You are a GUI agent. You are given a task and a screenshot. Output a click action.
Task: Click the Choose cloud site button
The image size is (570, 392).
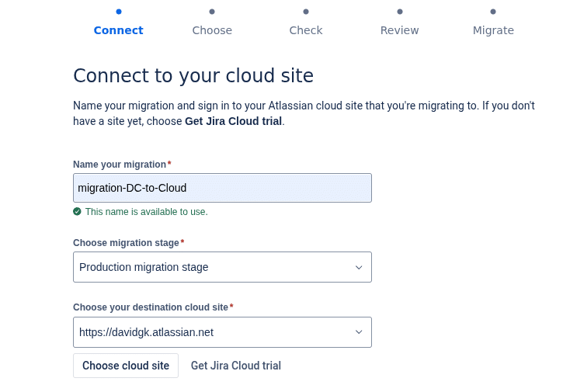[x=126, y=366]
